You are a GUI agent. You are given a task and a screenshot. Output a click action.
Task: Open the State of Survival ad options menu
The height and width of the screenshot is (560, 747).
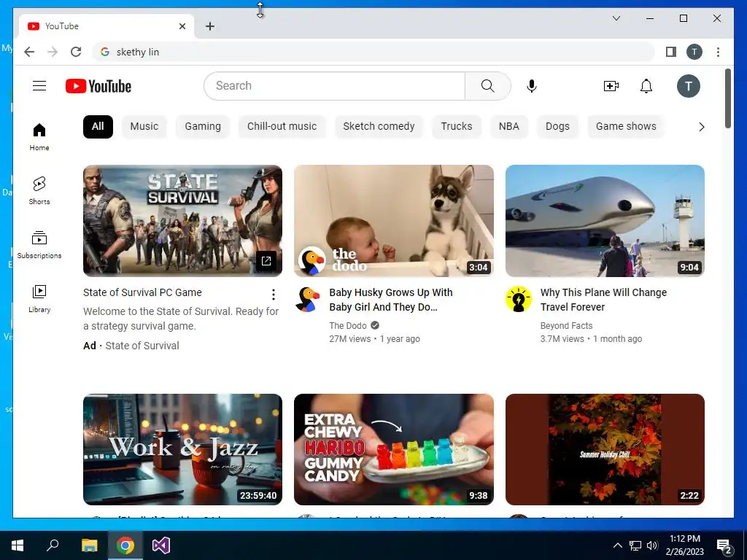274,295
